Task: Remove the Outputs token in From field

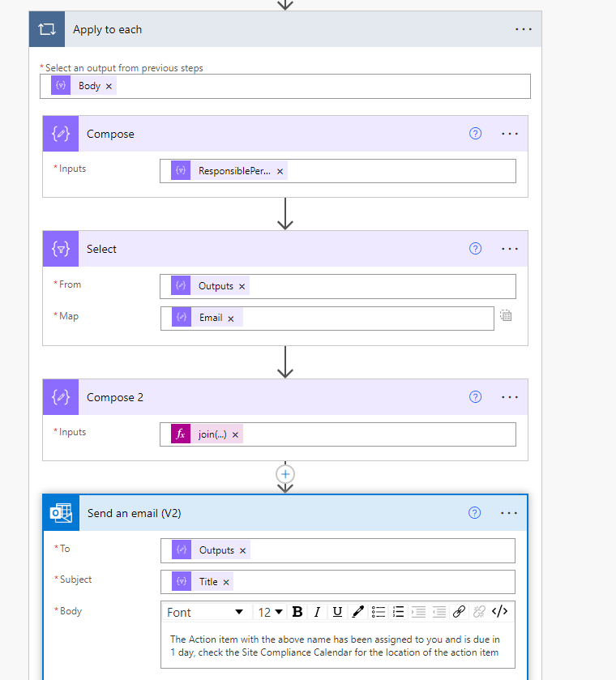Action: click(x=242, y=287)
